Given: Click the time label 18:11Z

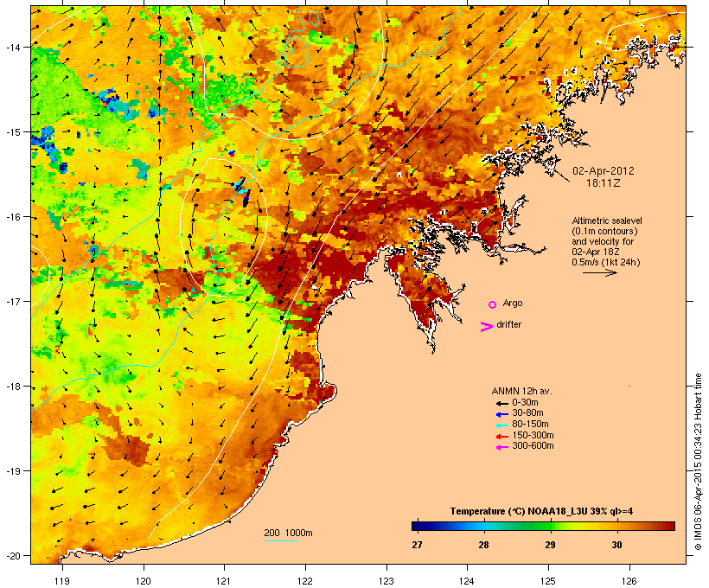Looking at the screenshot, I should point(604,183).
